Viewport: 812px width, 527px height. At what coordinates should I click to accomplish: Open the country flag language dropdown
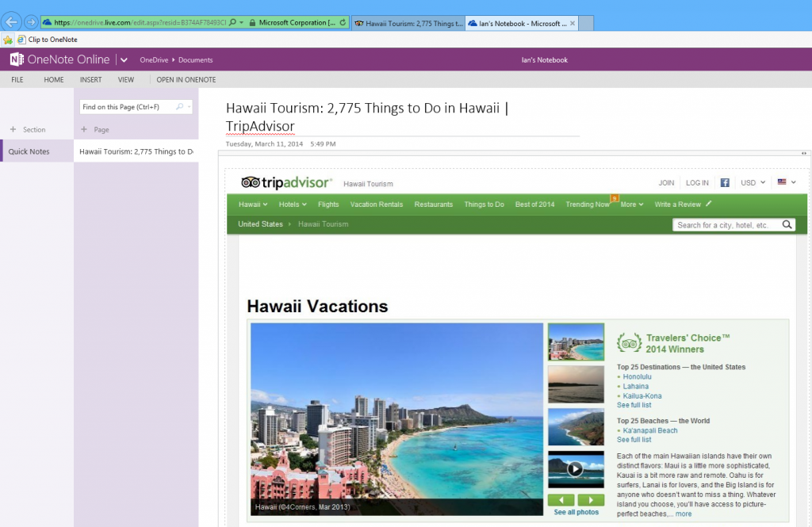coord(786,183)
